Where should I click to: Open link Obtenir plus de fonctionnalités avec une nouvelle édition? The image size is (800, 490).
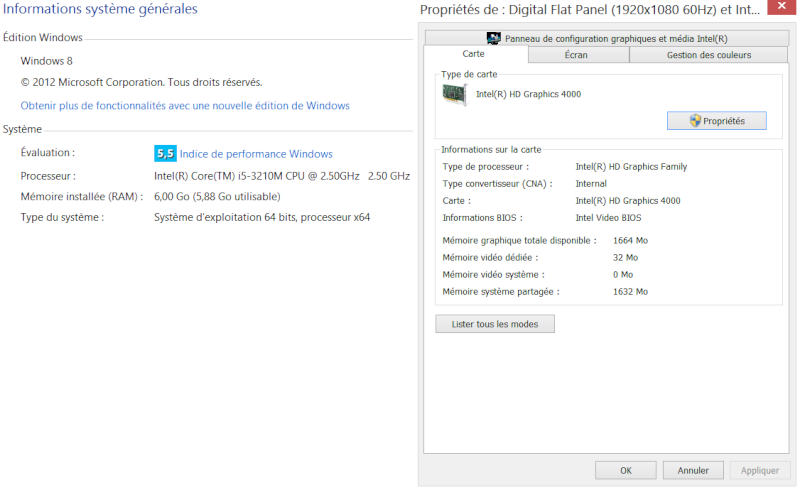tap(185, 106)
